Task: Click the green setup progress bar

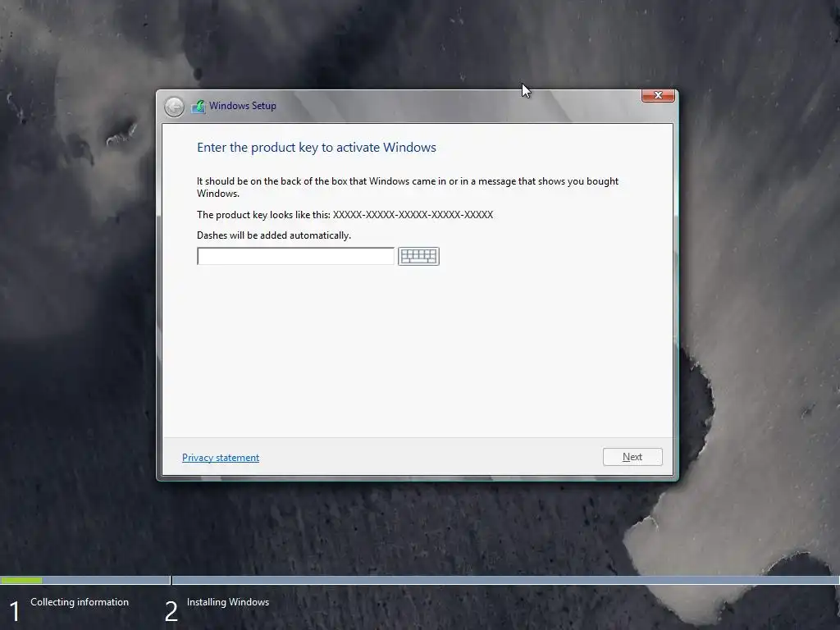Action: coord(21,580)
